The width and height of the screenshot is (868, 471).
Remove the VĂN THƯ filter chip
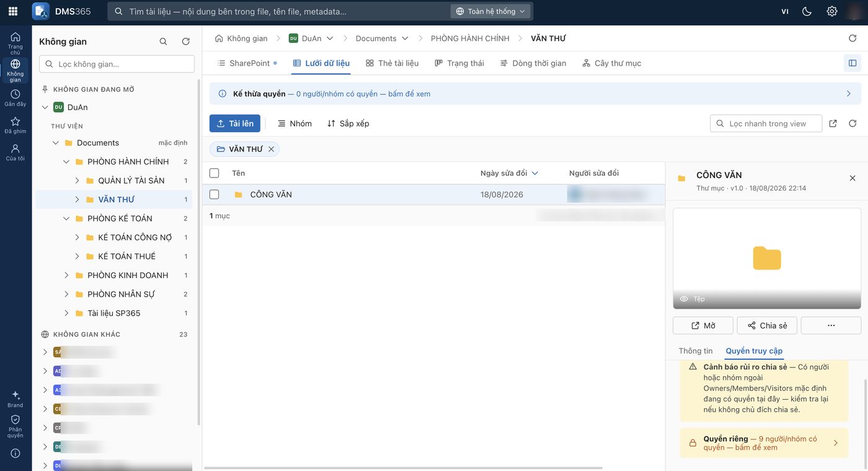pyautogui.click(x=271, y=149)
